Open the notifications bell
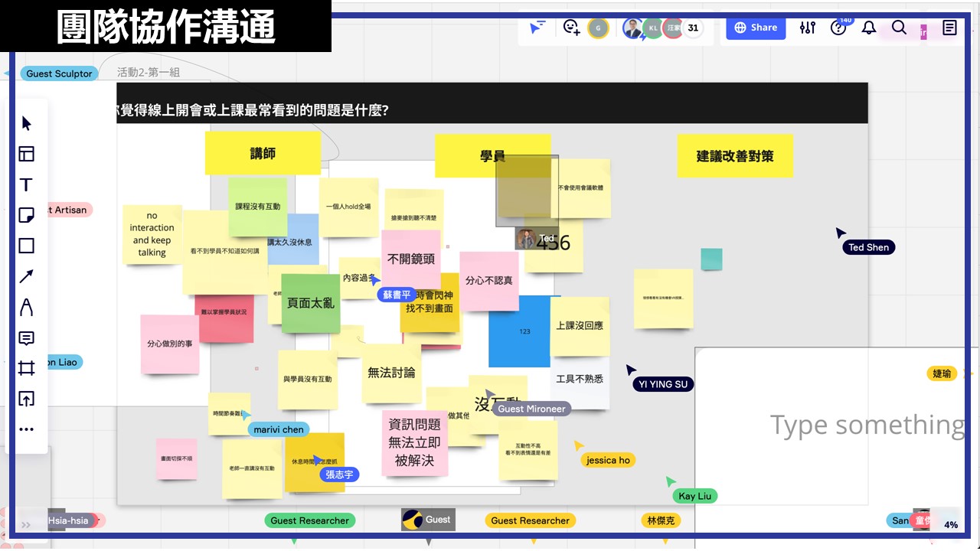 (869, 28)
